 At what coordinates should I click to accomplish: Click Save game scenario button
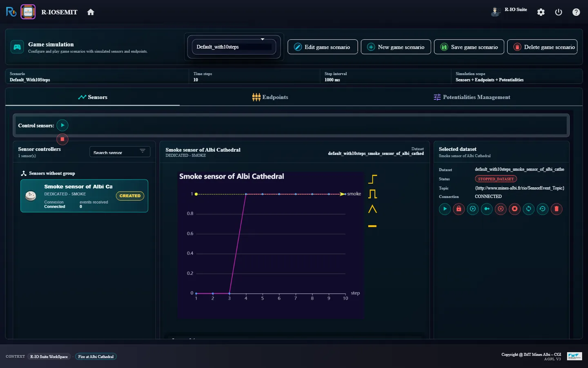pos(469,47)
